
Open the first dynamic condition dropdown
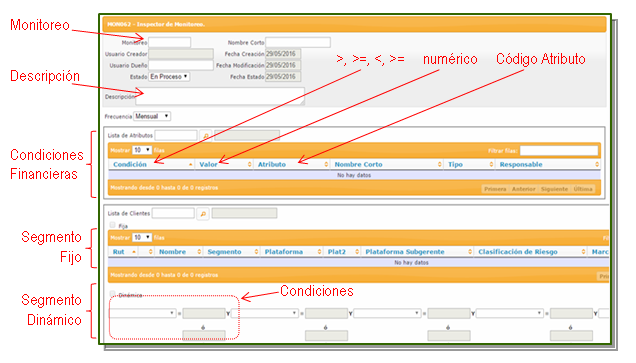coord(142,313)
